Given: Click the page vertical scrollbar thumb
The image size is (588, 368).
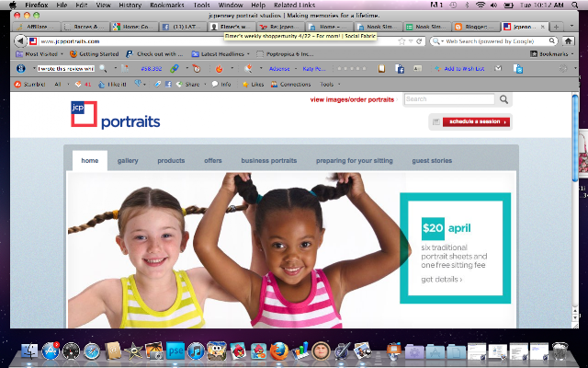Looking at the screenshot, I should [x=575, y=138].
